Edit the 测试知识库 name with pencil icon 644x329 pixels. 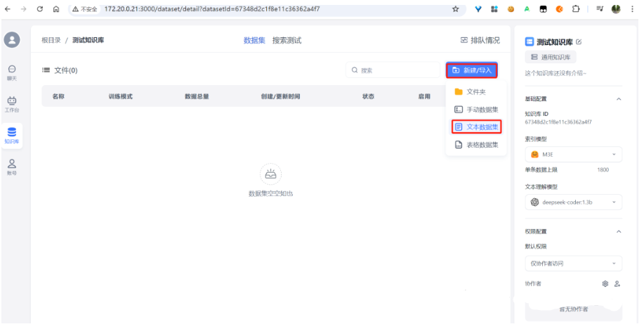579,42
